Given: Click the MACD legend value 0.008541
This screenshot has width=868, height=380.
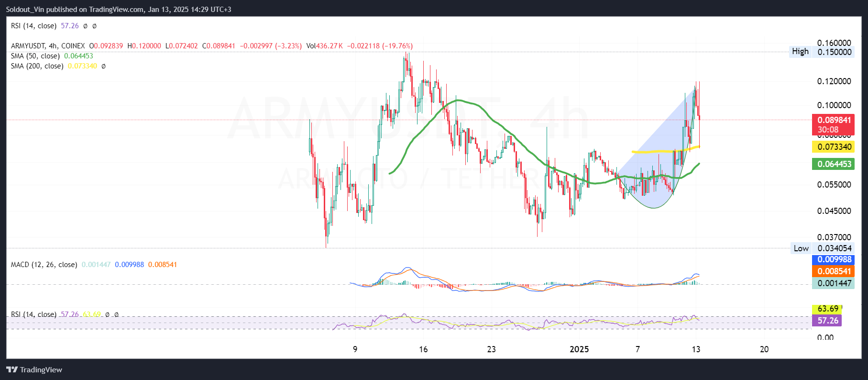Looking at the screenshot, I should [x=163, y=265].
